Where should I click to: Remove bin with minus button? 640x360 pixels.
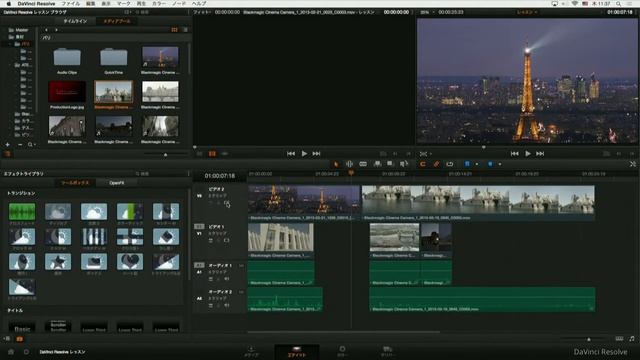point(20,144)
